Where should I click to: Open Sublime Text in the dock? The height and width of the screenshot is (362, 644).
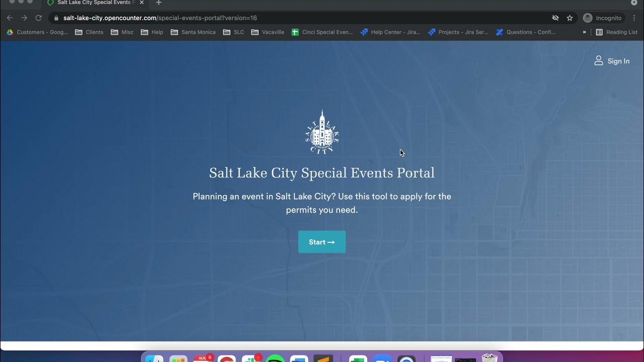pos(323,358)
